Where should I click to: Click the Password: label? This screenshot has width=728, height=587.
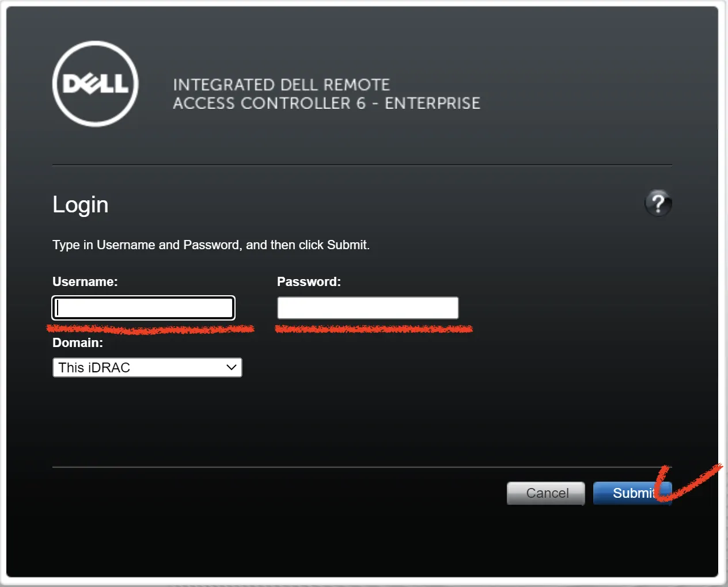pos(309,281)
